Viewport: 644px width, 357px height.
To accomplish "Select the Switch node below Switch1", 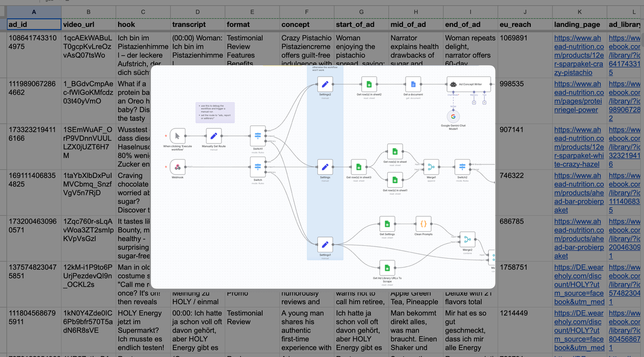I will coord(258,167).
